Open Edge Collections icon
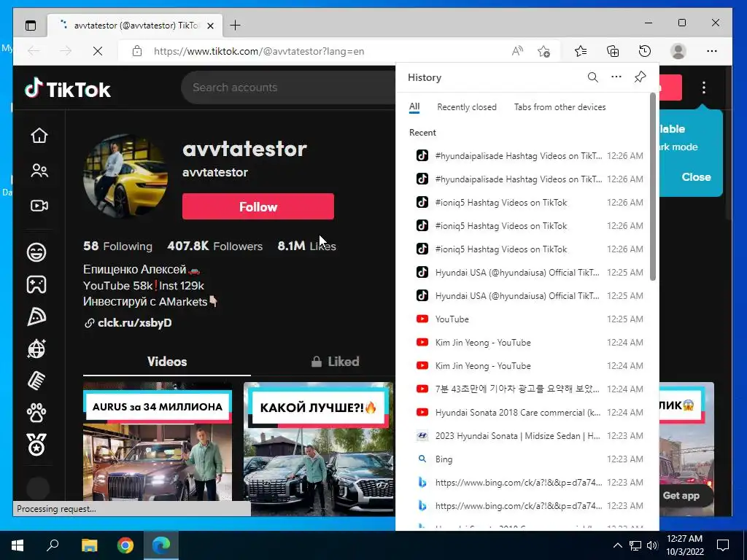The height and width of the screenshot is (560, 747). (613, 51)
